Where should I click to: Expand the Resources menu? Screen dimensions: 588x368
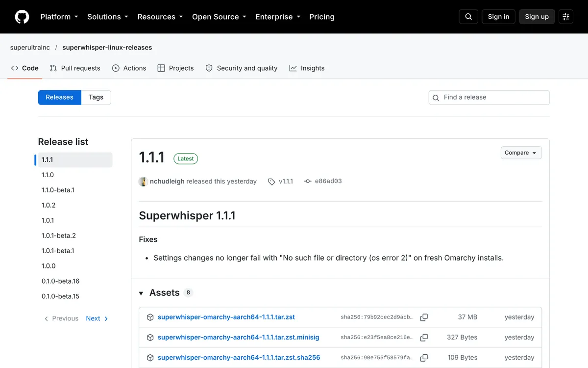coord(160,17)
